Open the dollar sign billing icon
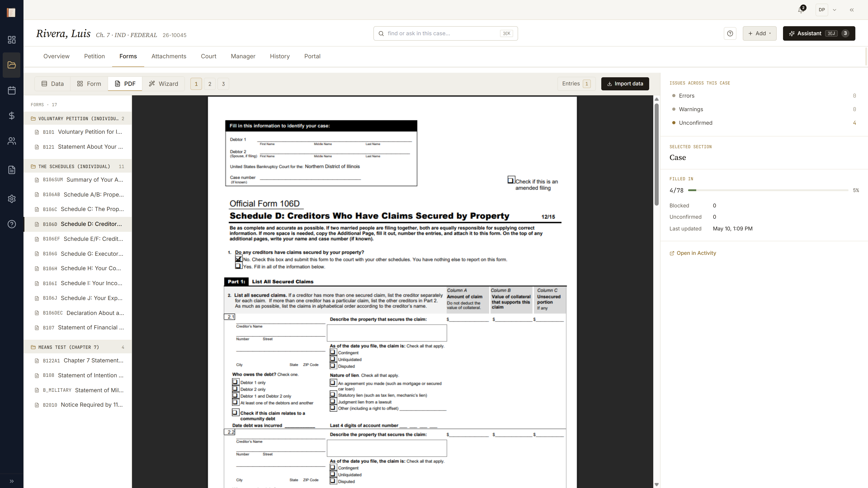 point(12,115)
